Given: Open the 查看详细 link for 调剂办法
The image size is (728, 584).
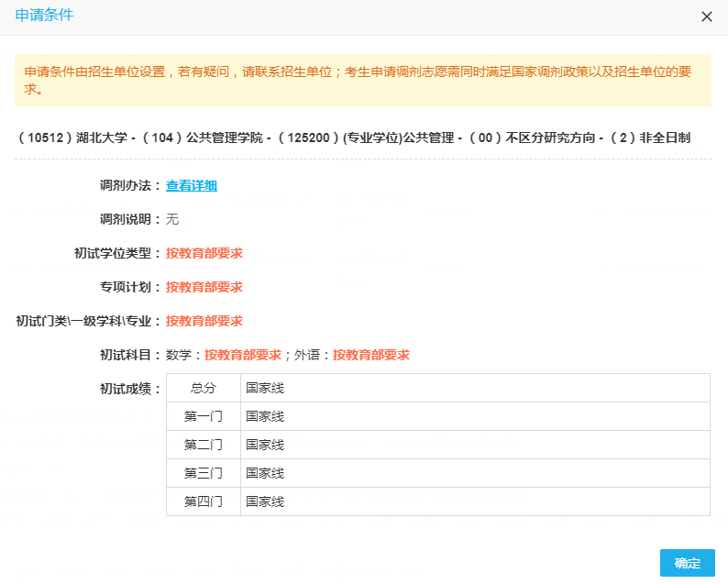Looking at the screenshot, I should click(x=191, y=185).
